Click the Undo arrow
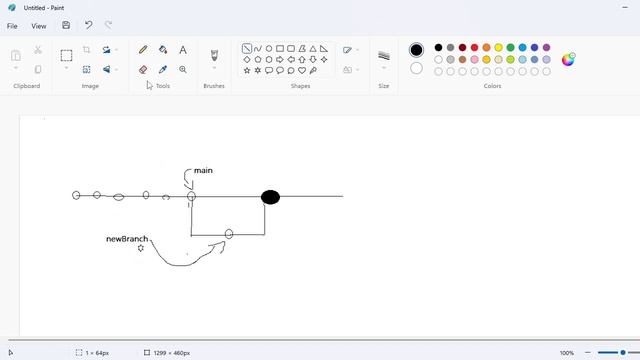Image resolution: width=640 pixels, height=360 pixels. coord(88,25)
